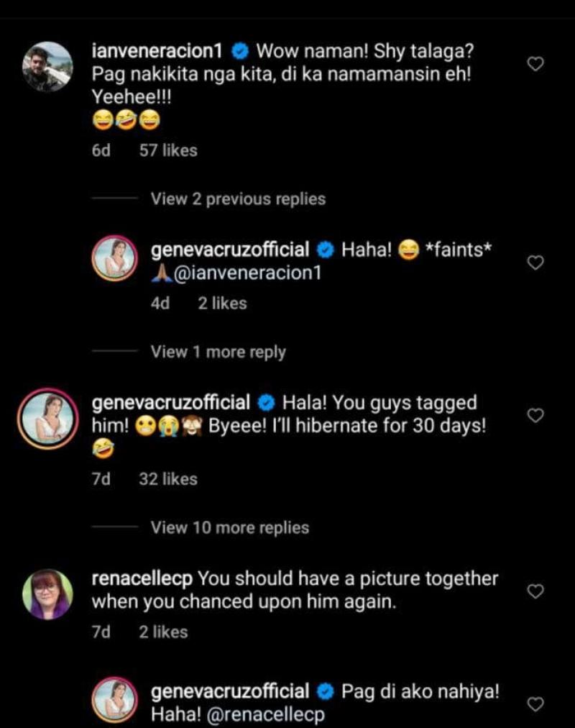
Task: Open renacellecp's profile avatar
Action: pyautogui.click(x=47, y=593)
